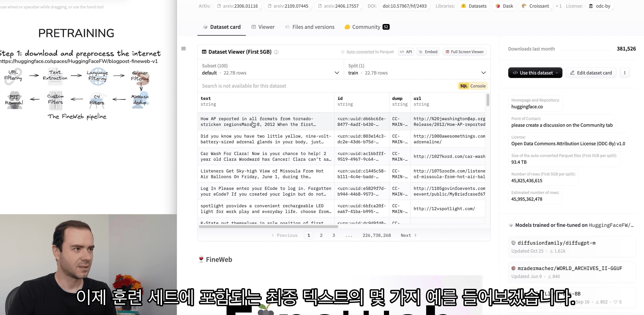Select the Datasets library tag

pyautogui.click(x=474, y=6)
